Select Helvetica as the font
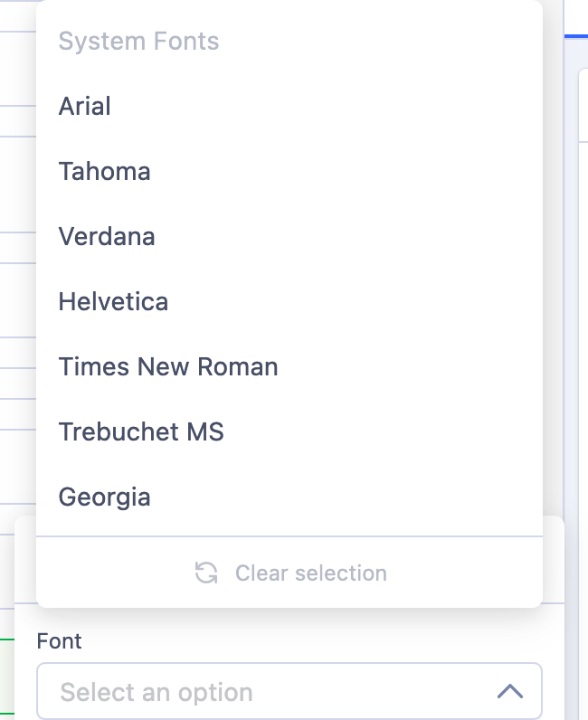This screenshot has width=588, height=720. coord(113,302)
